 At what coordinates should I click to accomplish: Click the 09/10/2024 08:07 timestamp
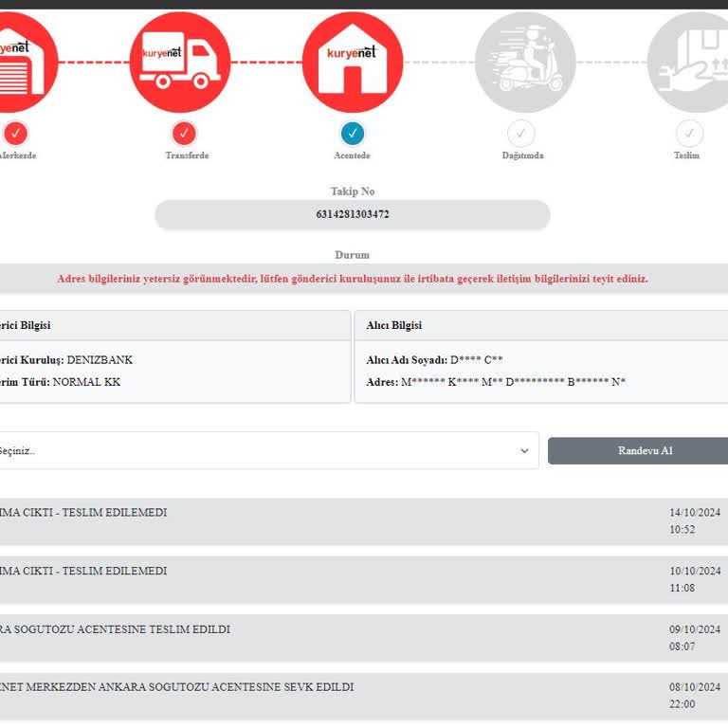(x=695, y=638)
